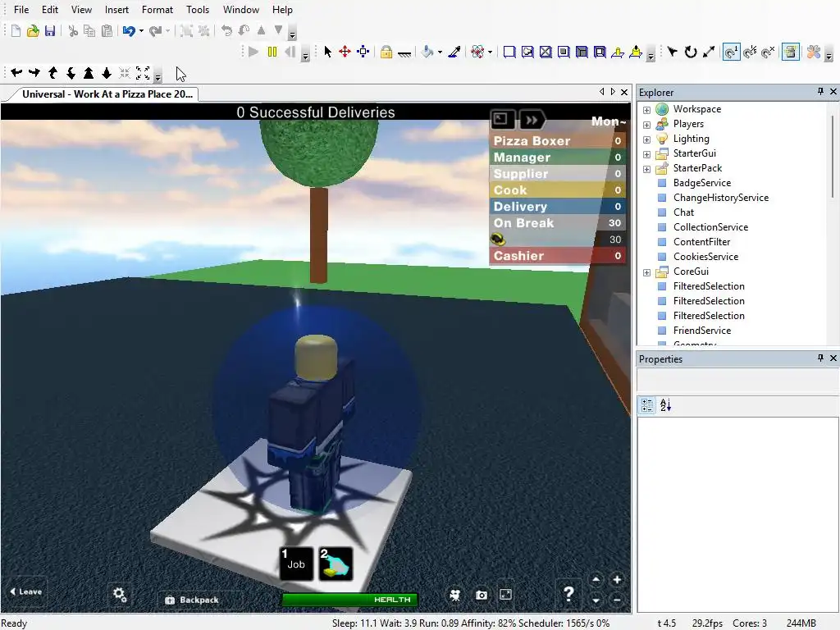The image size is (840, 630).
Task: Open the Material dropdown arrow
Action: click(490, 52)
